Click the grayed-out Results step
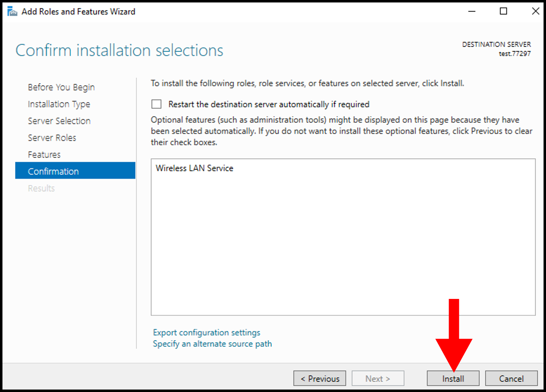 click(x=41, y=188)
